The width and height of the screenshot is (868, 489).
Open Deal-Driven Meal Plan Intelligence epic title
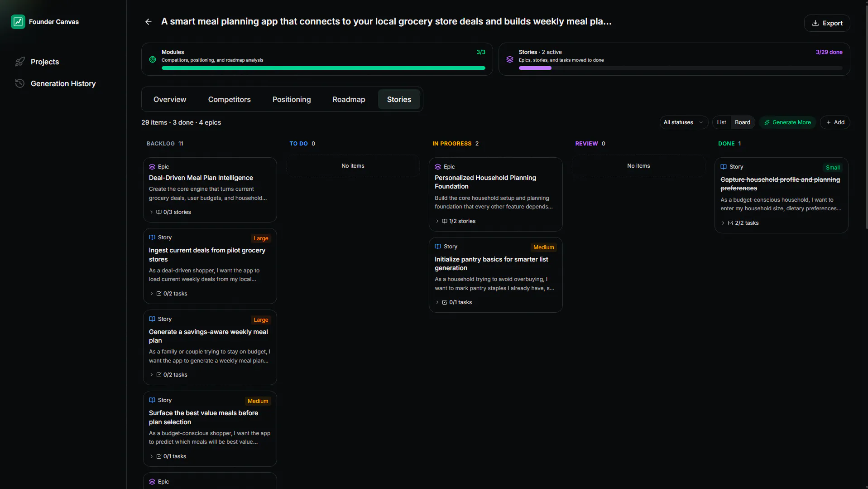pos(201,178)
